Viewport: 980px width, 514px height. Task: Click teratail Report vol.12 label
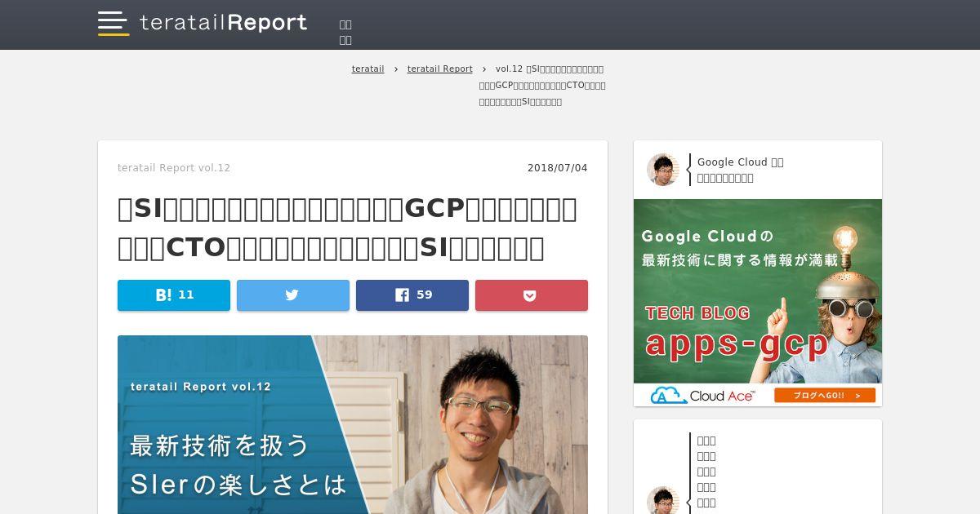174,168
